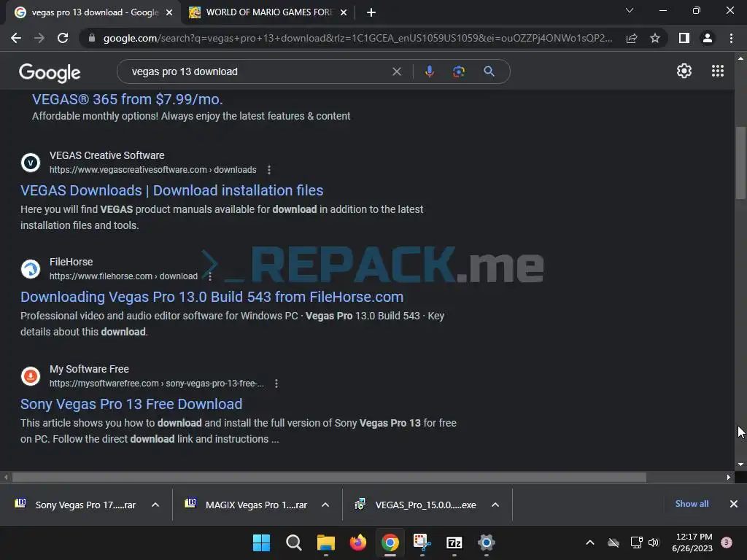Open the VEGAS_Pro_15.0.0 exe download

417,505
